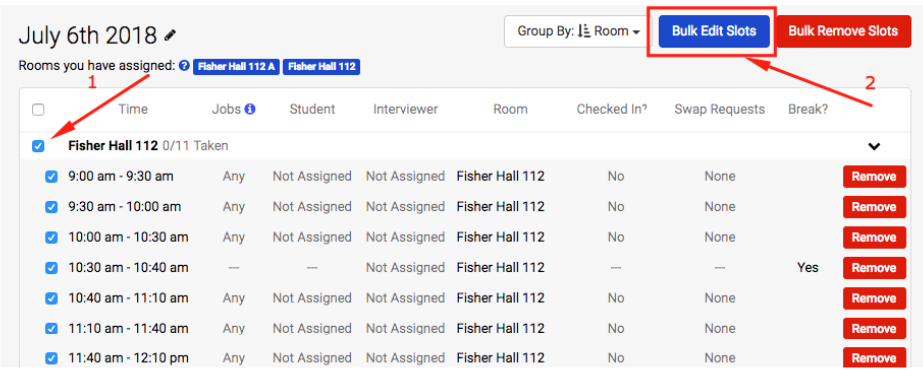
Task: Click Bulk Edit Slots button
Action: [x=714, y=31]
